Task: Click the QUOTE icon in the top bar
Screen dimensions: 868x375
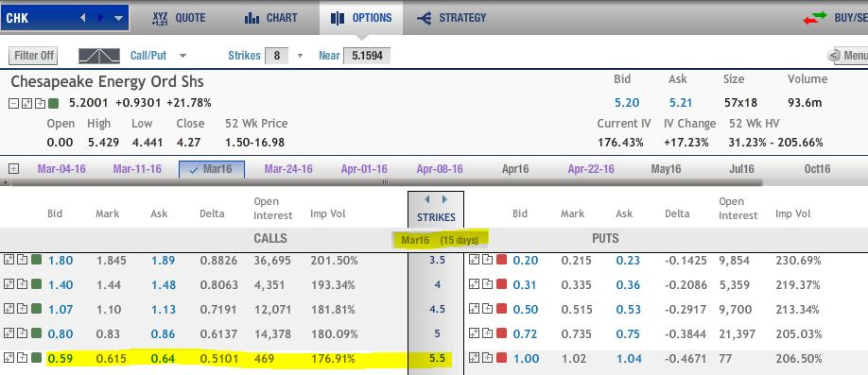Action: pos(160,18)
